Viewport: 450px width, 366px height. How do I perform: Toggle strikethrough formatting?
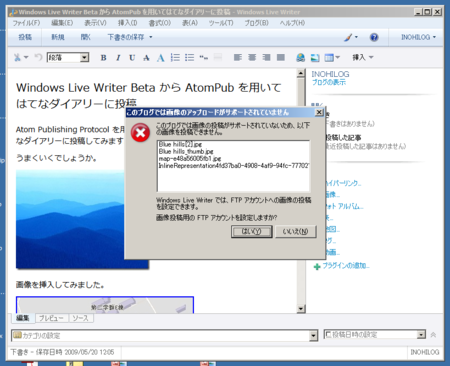[146, 57]
